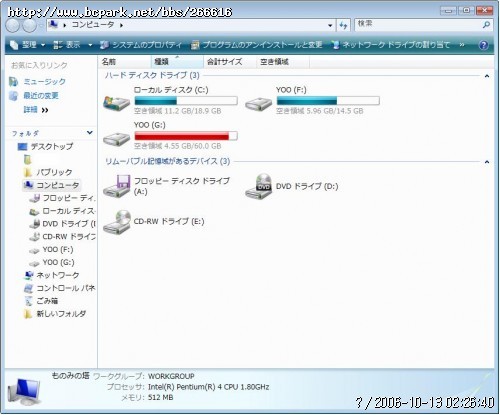Select ごみ箱 in folder tree
500x415 pixels.
point(47,301)
